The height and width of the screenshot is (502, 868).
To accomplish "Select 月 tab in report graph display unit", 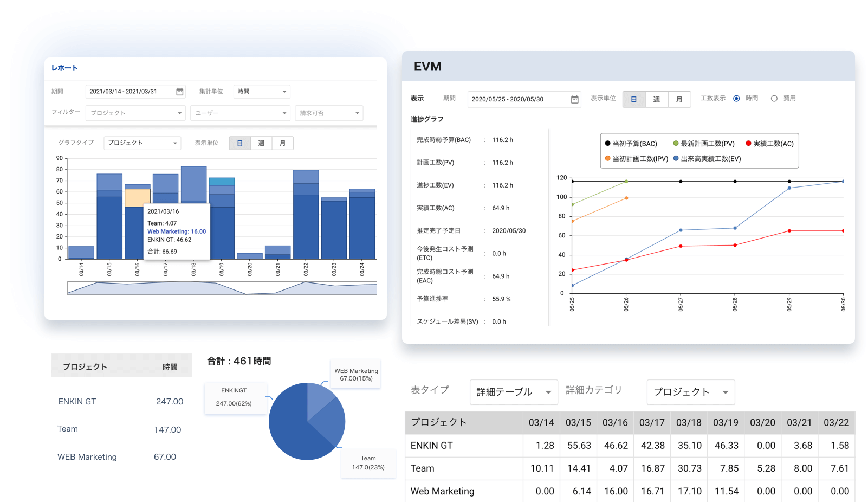I will (282, 143).
